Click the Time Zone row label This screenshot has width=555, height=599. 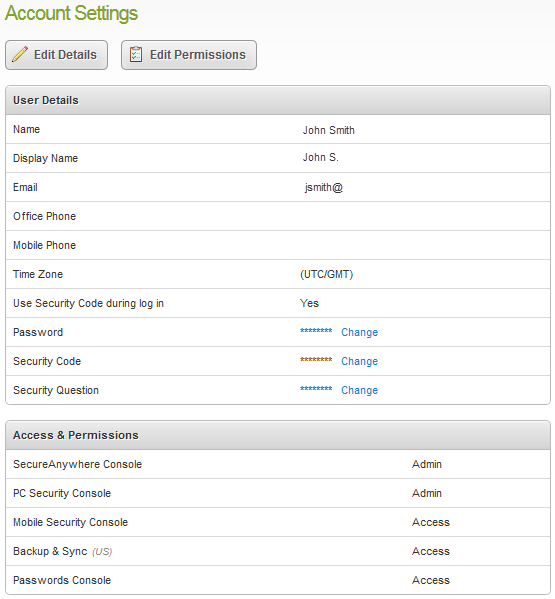click(x=38, y=274)
